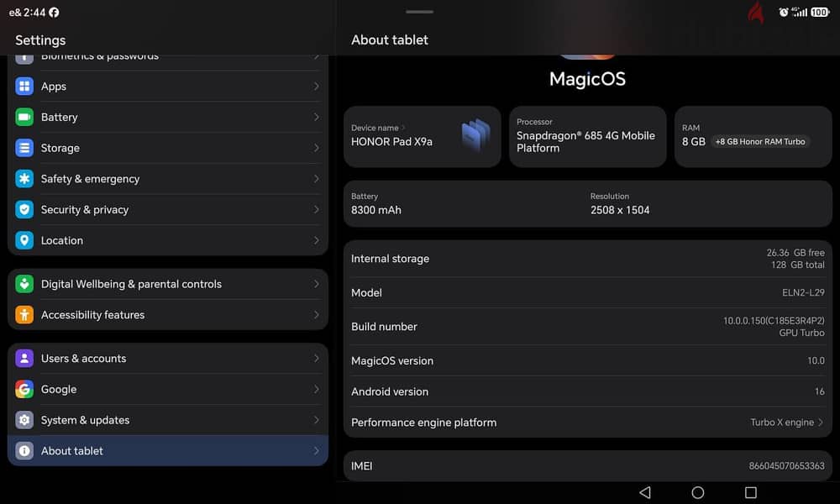Open the Google row chevron
This screenshot has width=840, height=504.
(x=316, y=390)
